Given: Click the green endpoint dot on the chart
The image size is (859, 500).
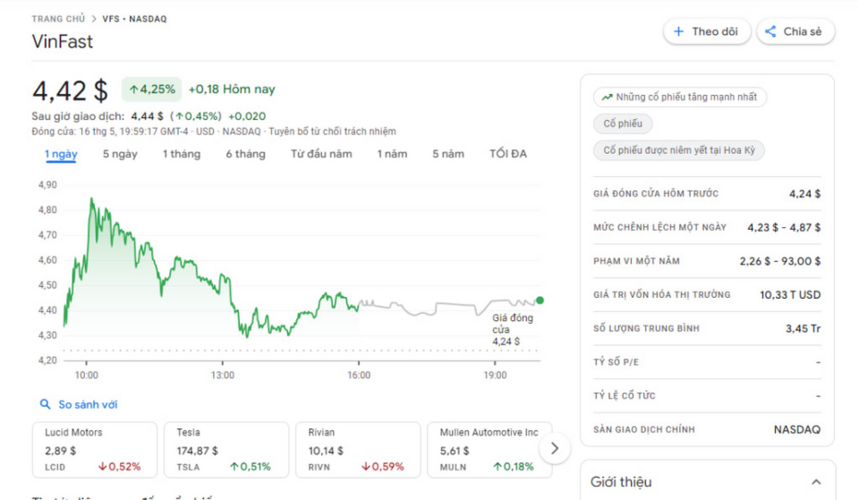Looking at the screenshot, I should (x=540, y=300).
